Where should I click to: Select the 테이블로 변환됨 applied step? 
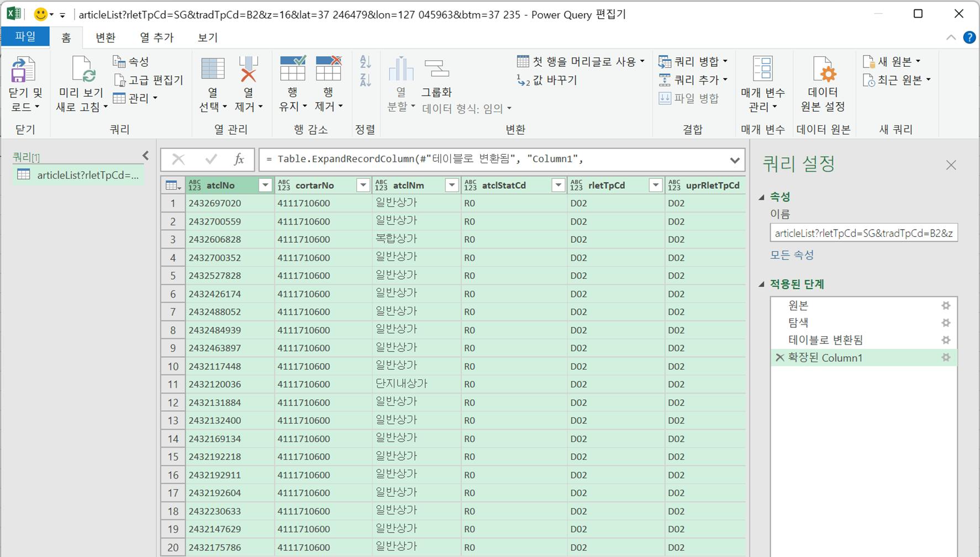pos(825,340)
